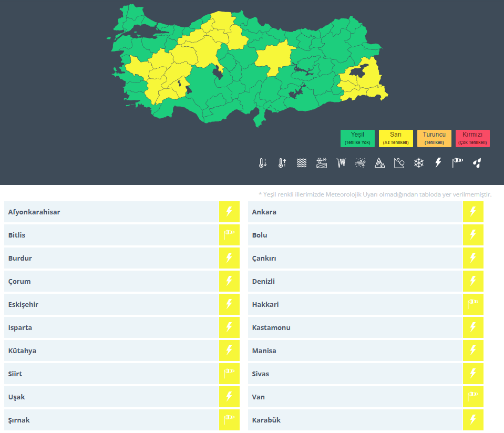Select the Kütahya province name
The width and height of the screenshot is (504, 433).
pos(22,350)
